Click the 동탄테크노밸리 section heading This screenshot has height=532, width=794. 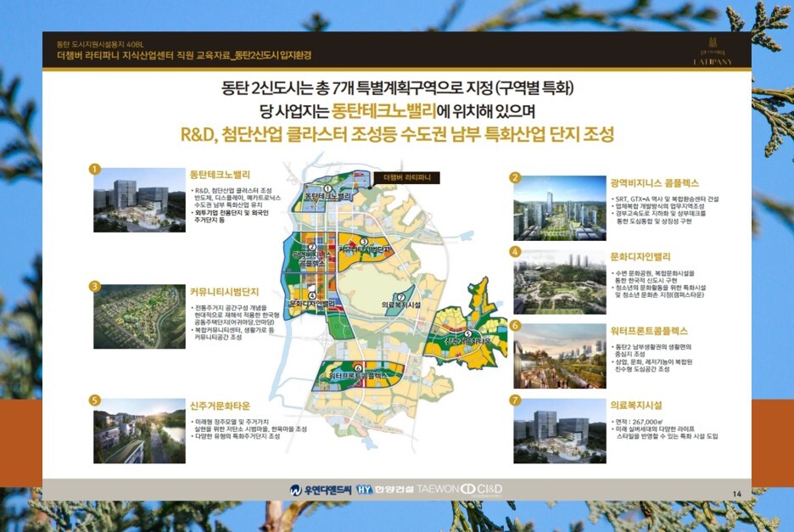(x=220, y=175)
